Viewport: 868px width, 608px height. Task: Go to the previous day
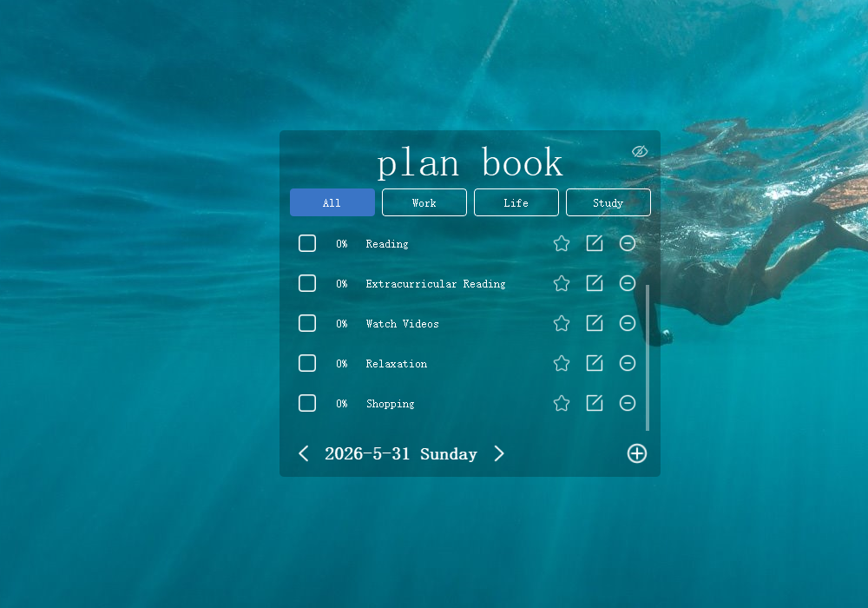click(303, 453)
